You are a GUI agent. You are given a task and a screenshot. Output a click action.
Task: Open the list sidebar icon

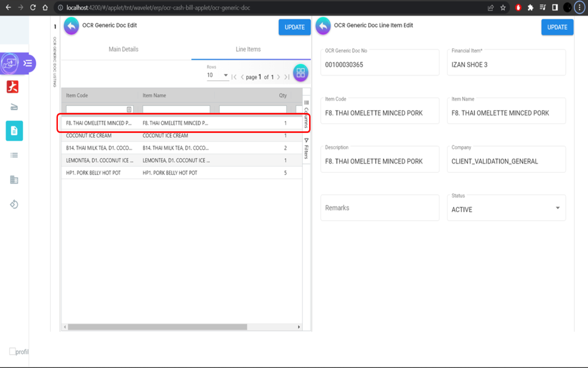[x=14, y=155]
